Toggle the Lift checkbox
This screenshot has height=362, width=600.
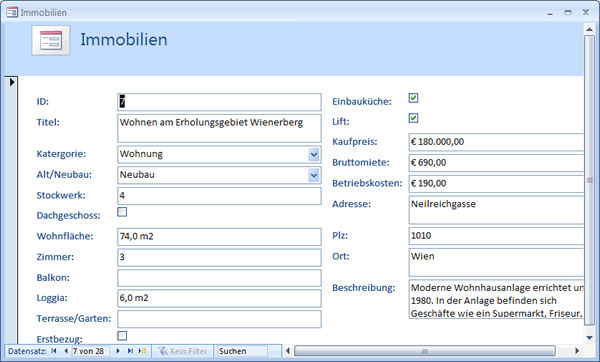pyautogui.click(x=413, y=118)
